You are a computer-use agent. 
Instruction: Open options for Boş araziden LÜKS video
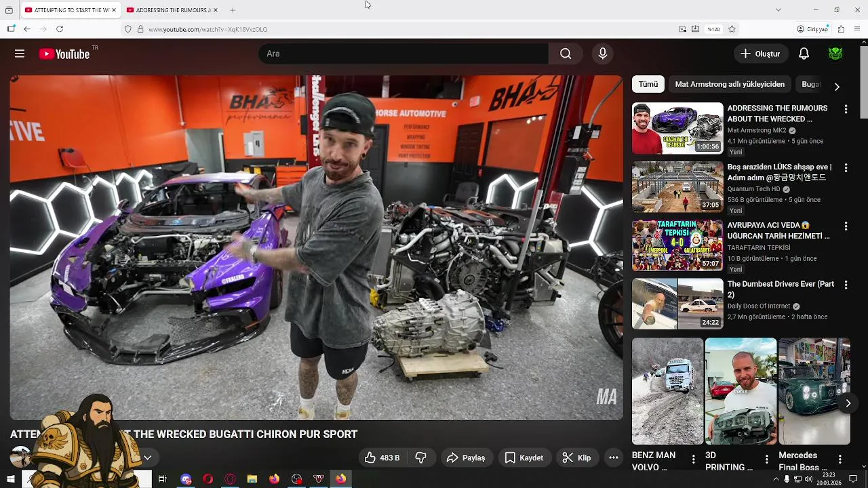(846, 168)
